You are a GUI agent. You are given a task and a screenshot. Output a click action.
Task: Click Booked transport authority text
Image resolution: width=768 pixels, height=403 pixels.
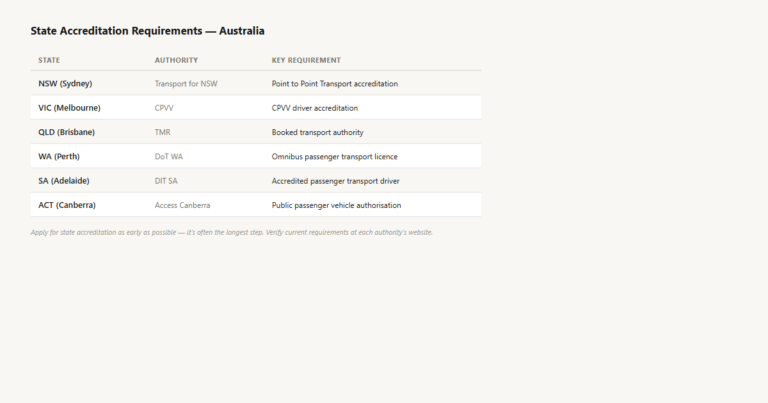click(x=317, y=132)
